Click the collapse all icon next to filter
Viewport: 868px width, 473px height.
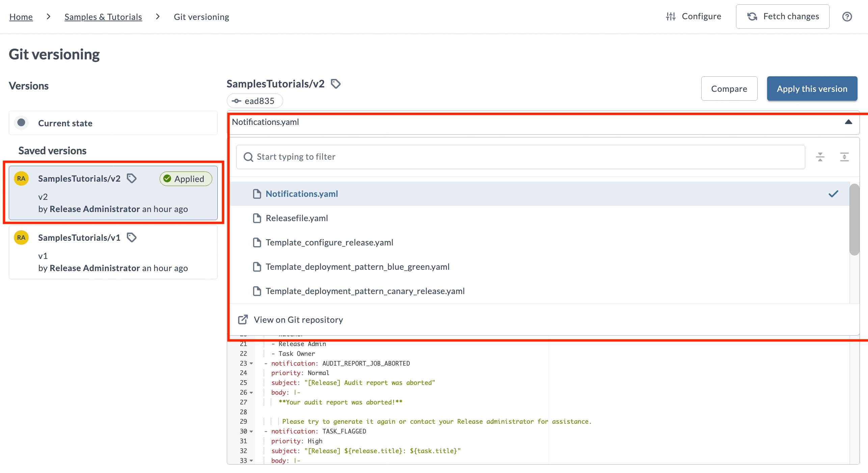click(820, 157)
